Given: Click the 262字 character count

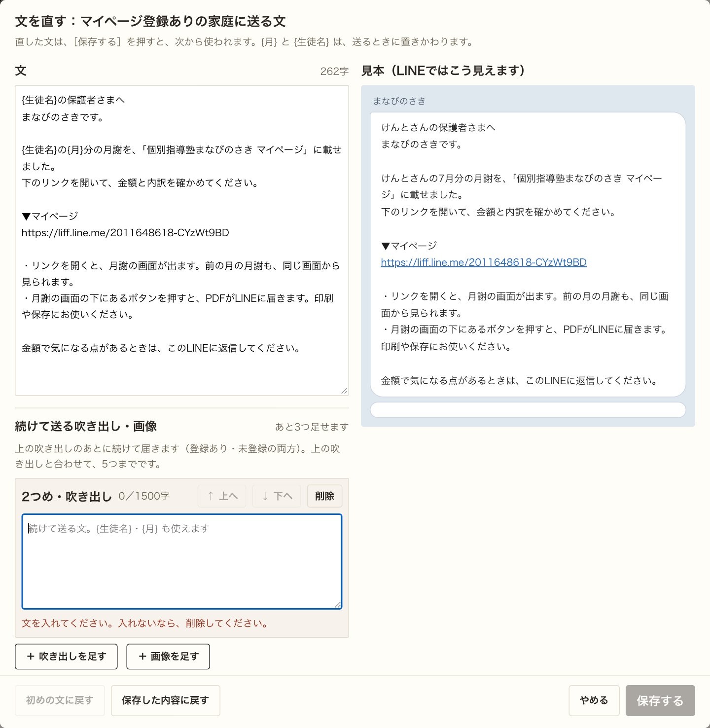Looking at the screenshot, I should 334,71.
